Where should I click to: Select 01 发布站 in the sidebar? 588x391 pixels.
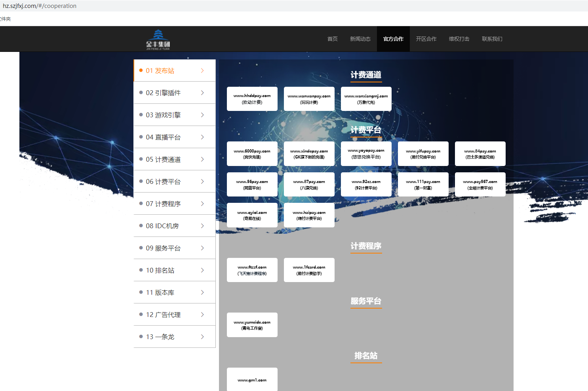point(174,70)
